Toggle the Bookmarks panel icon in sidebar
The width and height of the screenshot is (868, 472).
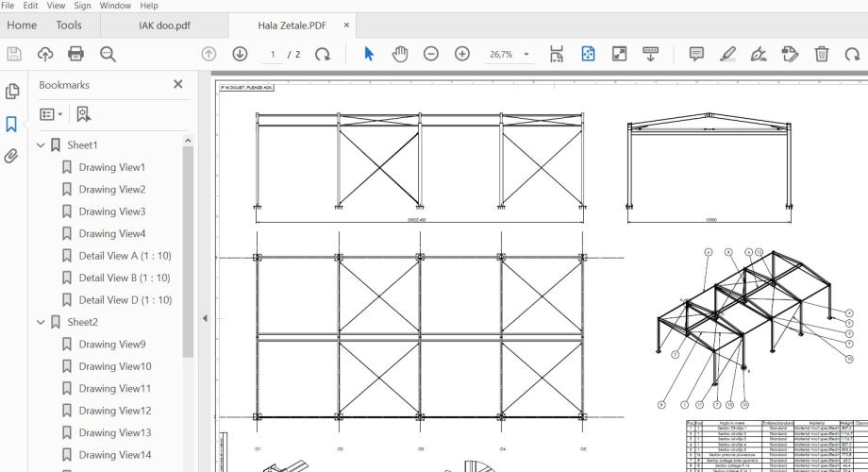pyautogui.click(x=13, y=124)
